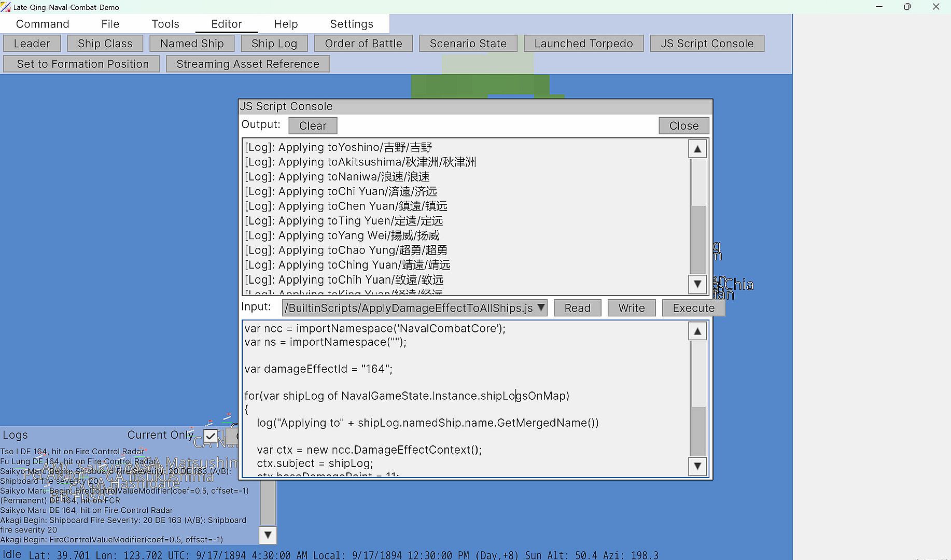
Task: Minimize the application window
Action: (x=879, y=7)
